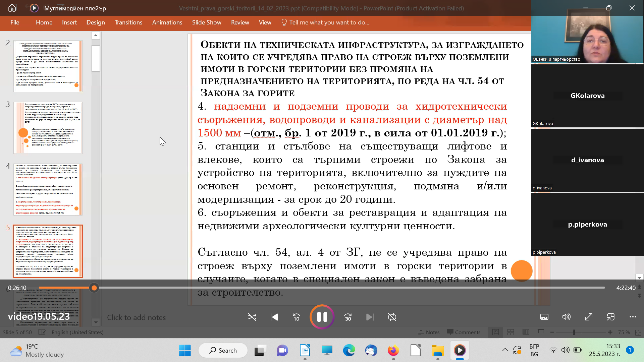Go to Media Player home
Viewport: 644px width, 362px height.
point(12,8)
